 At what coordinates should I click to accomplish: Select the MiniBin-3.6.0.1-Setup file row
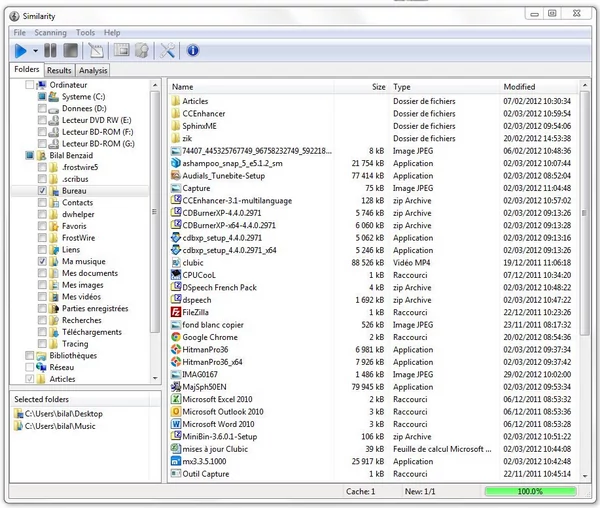(373, 436)
